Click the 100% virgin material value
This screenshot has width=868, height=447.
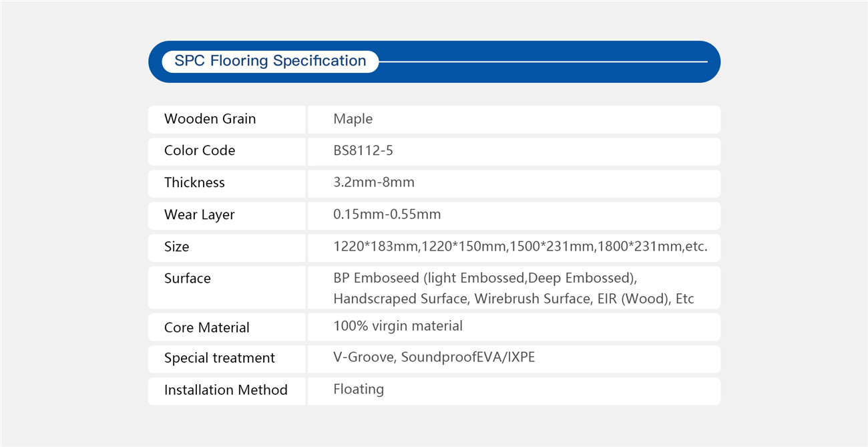tap(398, 326)
